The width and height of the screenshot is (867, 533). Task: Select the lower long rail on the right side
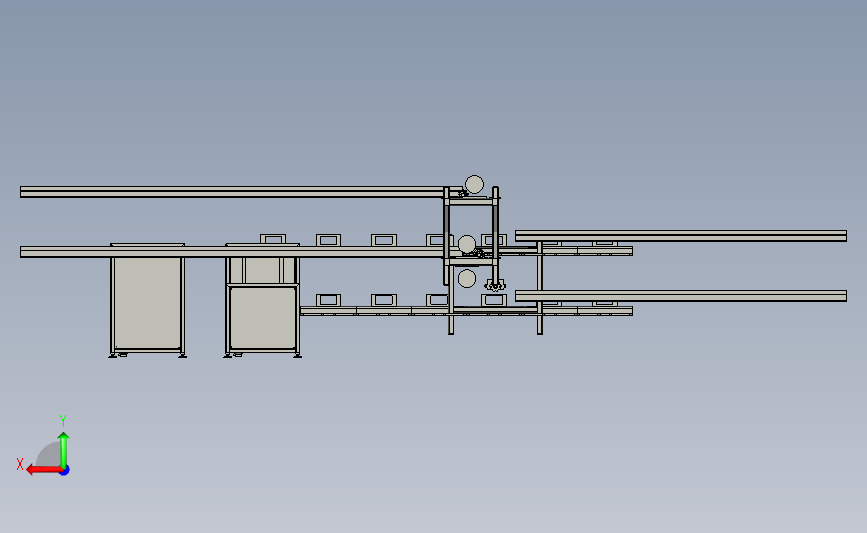(x=681, y=296)
